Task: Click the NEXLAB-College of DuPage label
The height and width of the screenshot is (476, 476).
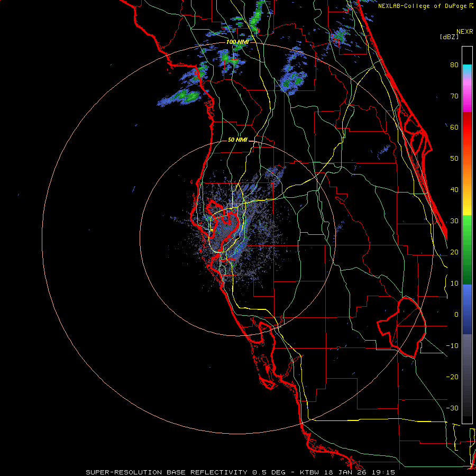Action: click(x=422, y=6)
